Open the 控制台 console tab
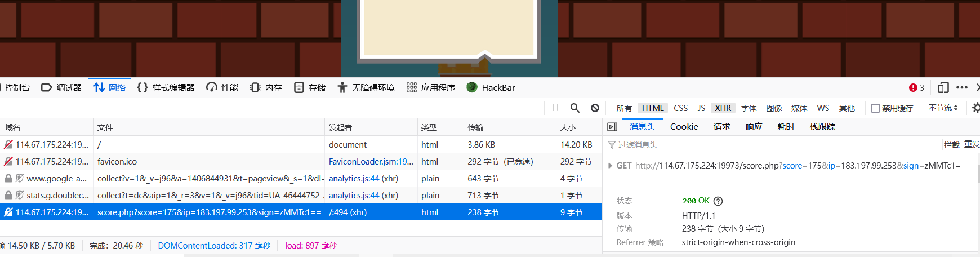The width and height of the screenshot is (980, 257). 16,88
